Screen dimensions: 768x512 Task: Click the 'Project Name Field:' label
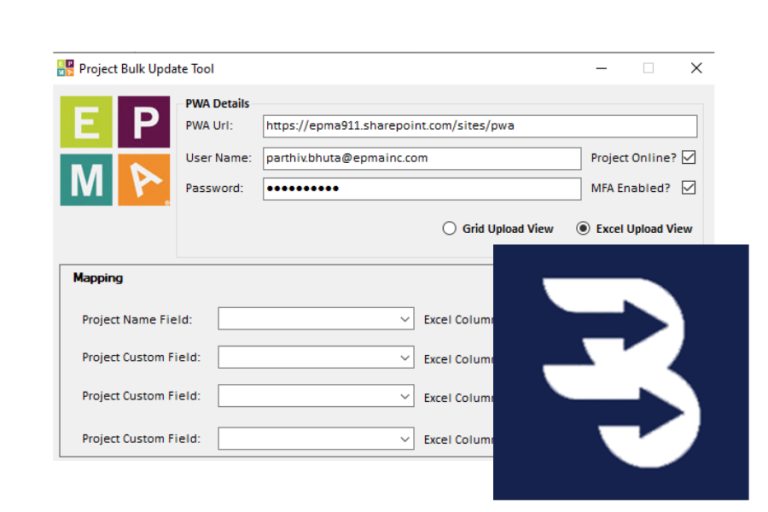point(137,319)
